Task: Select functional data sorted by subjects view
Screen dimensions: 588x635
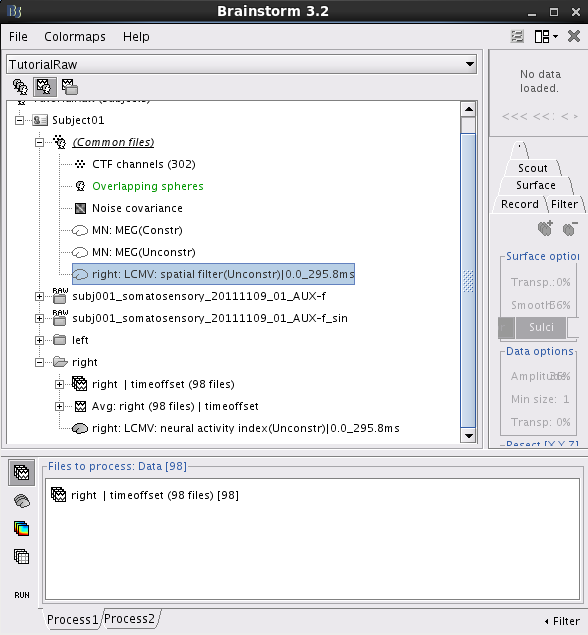Action: (x=45, y=87)
